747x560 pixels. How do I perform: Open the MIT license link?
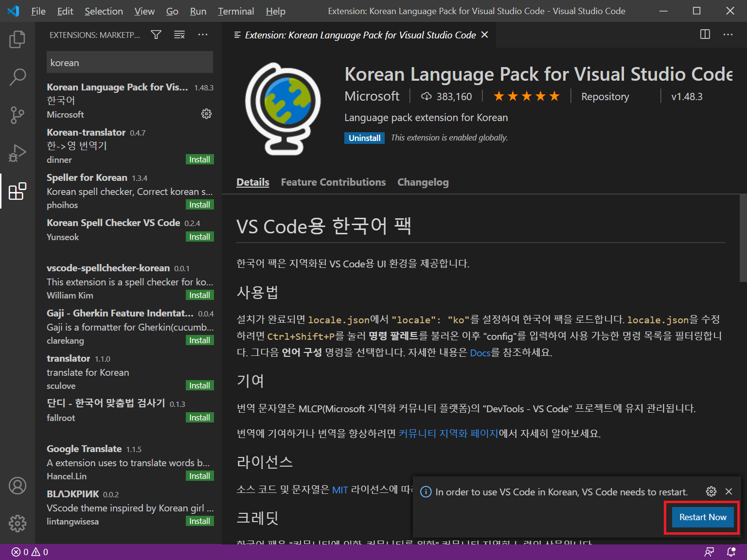click(x=340, y=490)
